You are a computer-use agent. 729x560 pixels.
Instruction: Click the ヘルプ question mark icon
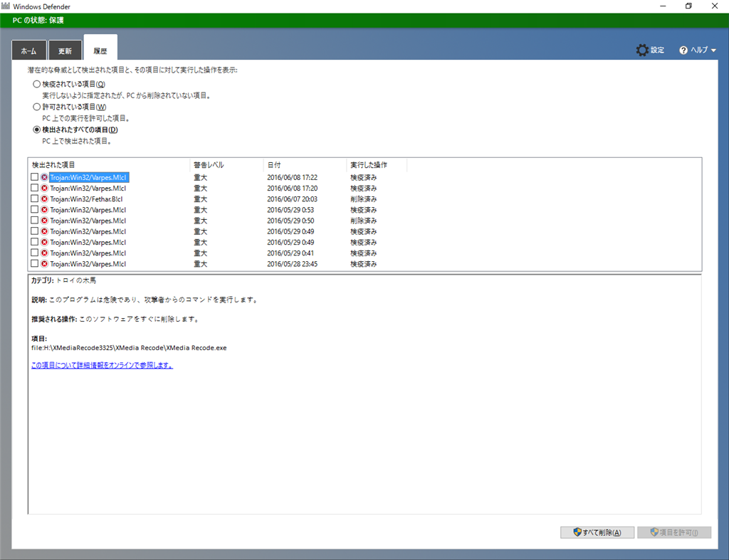pyautogui.click(x=683, y=51)
